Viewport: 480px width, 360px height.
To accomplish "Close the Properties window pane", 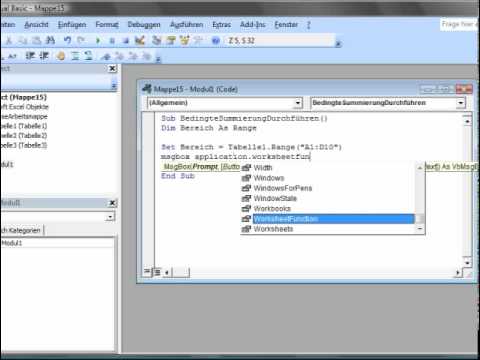I will (112, 203).
